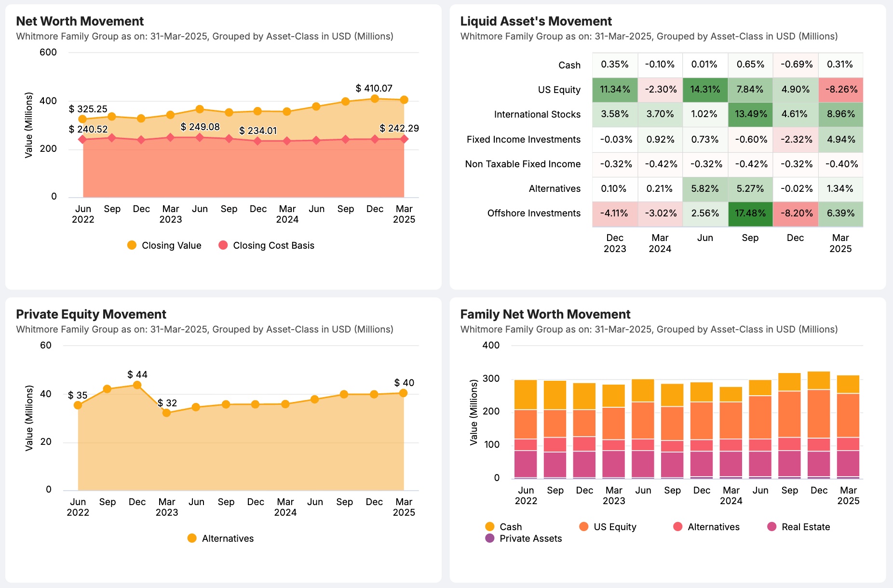
Task: Select the $40 Mar 2025 Alternatives marker
Action: (404, 392)
